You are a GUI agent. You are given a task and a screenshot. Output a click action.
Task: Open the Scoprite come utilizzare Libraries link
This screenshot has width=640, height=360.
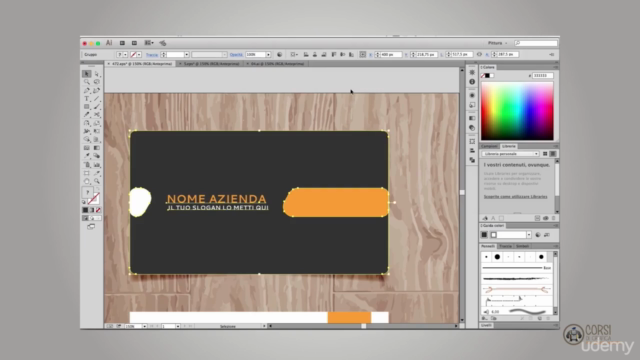516,196
